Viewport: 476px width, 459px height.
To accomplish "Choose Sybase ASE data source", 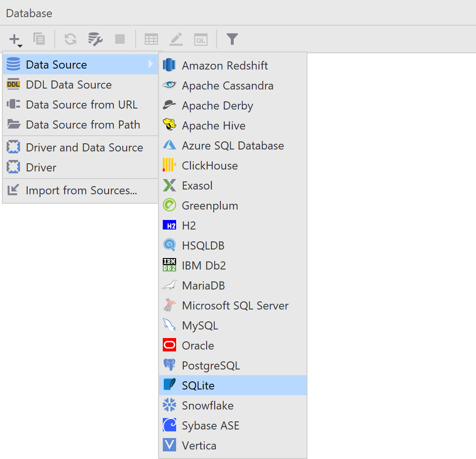I will [233, 425].
